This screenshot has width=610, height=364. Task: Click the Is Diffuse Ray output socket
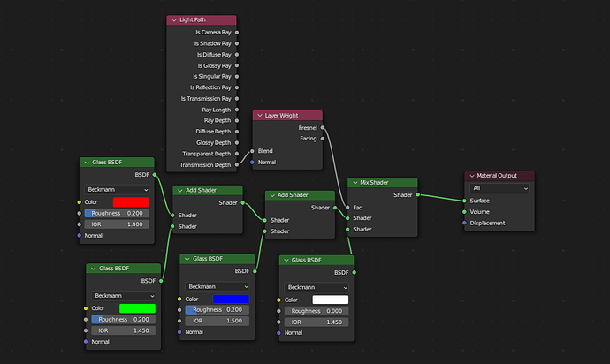[x=237, y=55]
